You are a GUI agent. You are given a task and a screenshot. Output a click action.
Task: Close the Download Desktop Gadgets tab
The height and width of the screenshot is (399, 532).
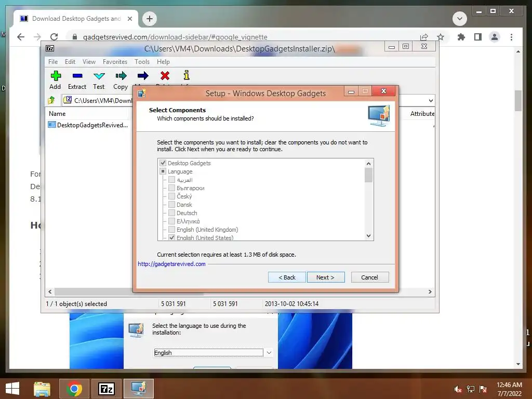129,19
